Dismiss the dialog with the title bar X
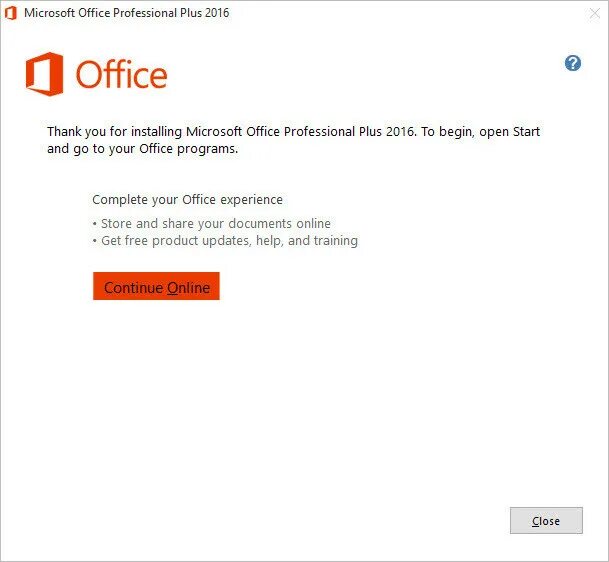Screen dimensions: 609x562 [x=593, y=14]
